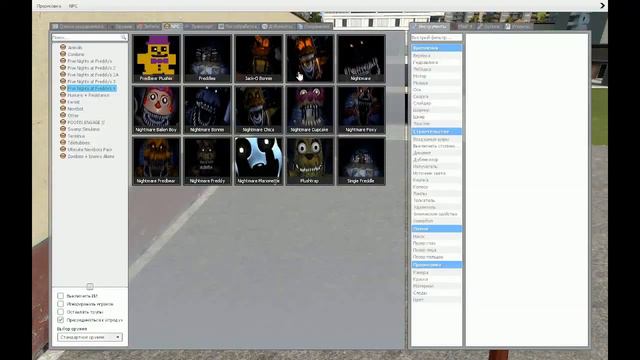This screenshot has width=640, height=360.
Task: Switch to the Дубликаты tab
Action: click(278, 27)
